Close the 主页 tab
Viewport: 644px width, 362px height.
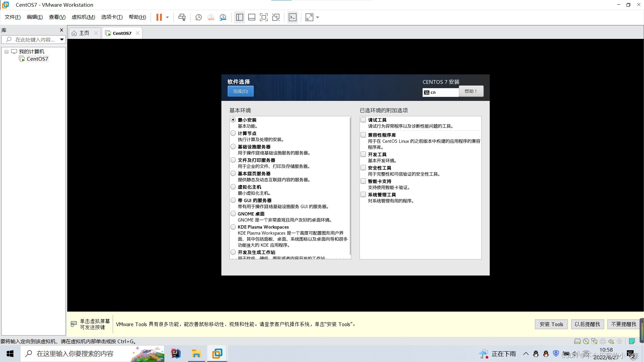point(96,33)
